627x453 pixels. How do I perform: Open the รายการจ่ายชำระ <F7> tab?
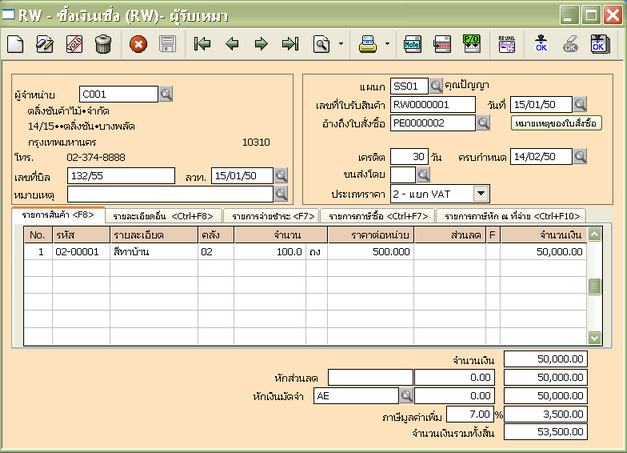point(274,215)
